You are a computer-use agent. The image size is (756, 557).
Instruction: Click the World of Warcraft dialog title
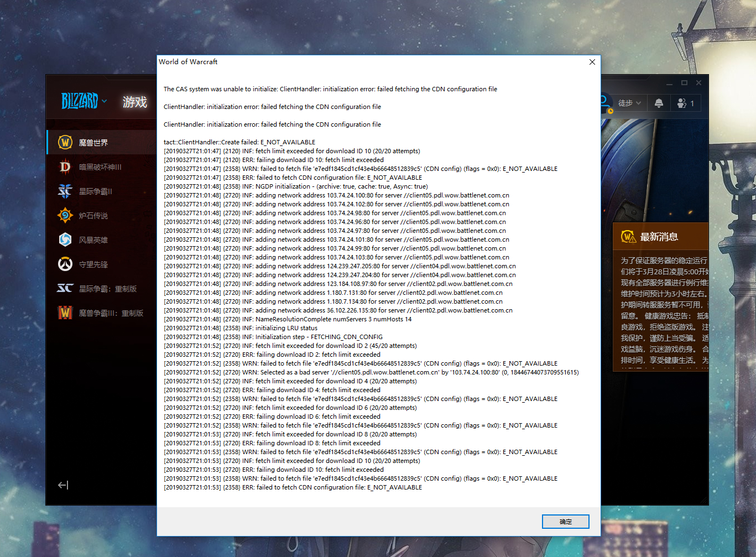coord(188,62)
